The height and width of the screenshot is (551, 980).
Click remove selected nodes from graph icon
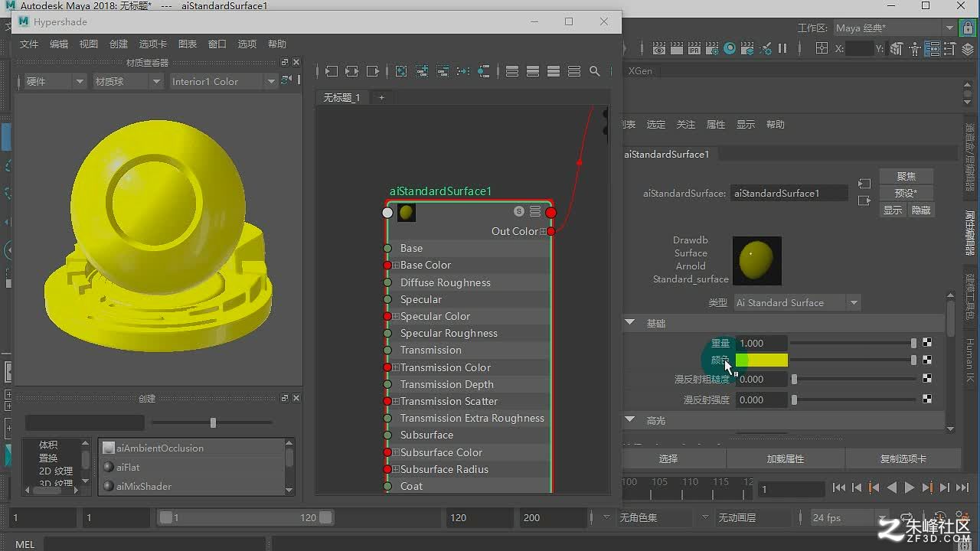coord(443,71)
